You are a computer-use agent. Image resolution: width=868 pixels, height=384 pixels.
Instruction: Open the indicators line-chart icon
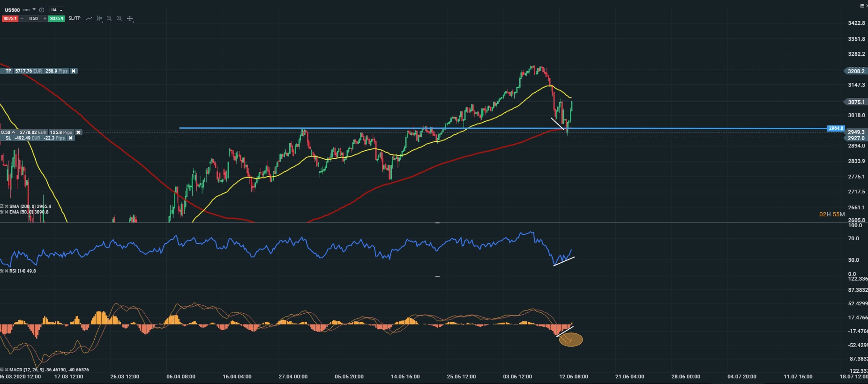point(89,19)
